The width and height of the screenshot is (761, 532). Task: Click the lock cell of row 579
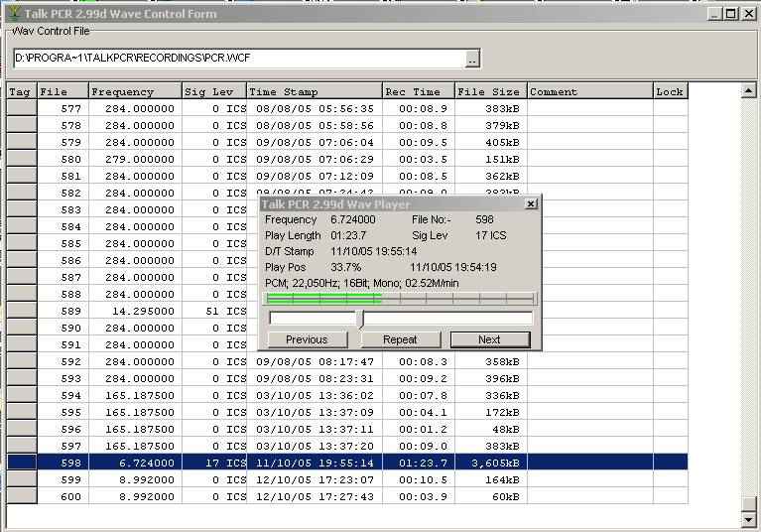pos(671,142)
